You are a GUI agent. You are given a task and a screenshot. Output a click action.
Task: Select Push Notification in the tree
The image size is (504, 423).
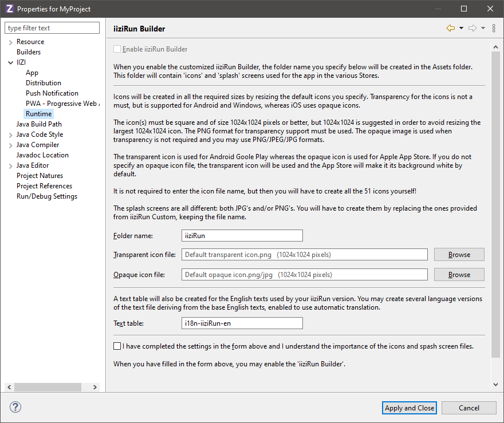coord(52,93)
